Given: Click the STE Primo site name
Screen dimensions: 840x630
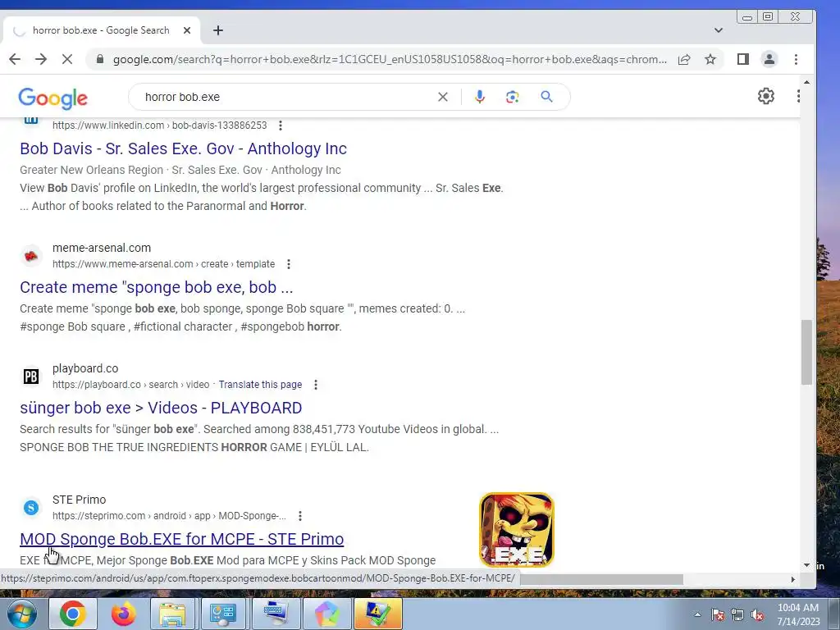Looking at the screenshot, I should (x=80, y=500).
